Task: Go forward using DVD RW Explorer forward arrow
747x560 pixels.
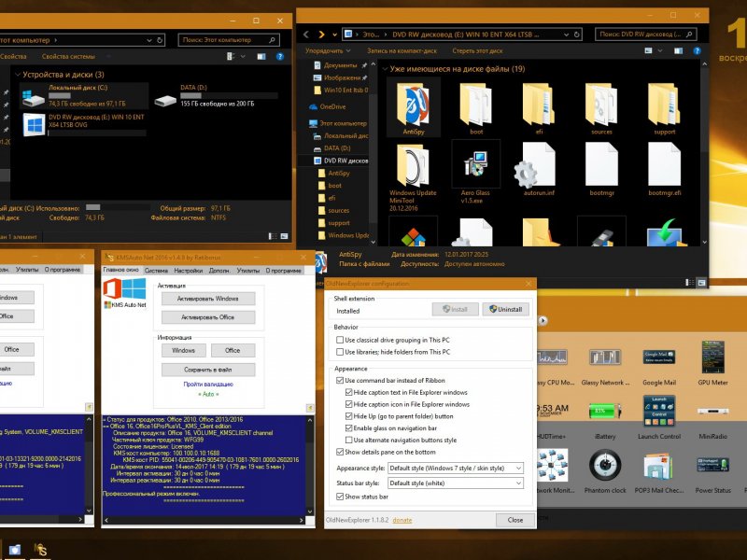Action: coord(321,35)
